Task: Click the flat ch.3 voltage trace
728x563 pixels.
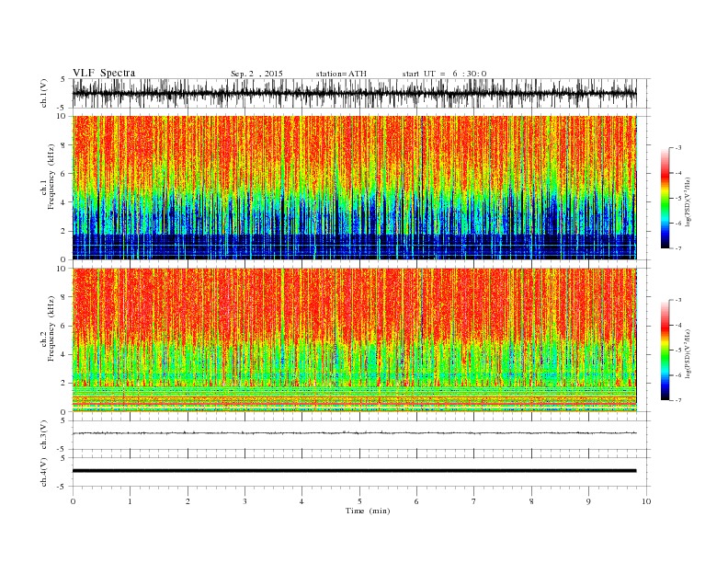Action: point(354,433)
